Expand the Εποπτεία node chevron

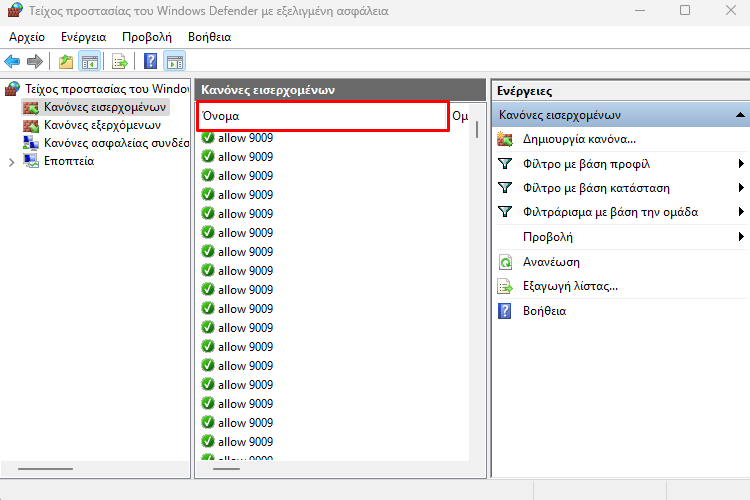(x=11, y=162)
